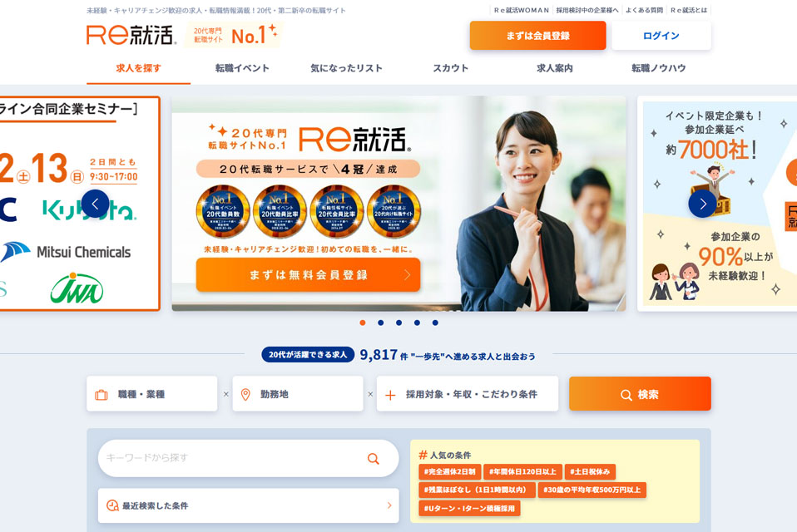Click the Kubota logo in left banner
Image resolution: width=797 pixels, height=532 pixels.
click(90, 209)
